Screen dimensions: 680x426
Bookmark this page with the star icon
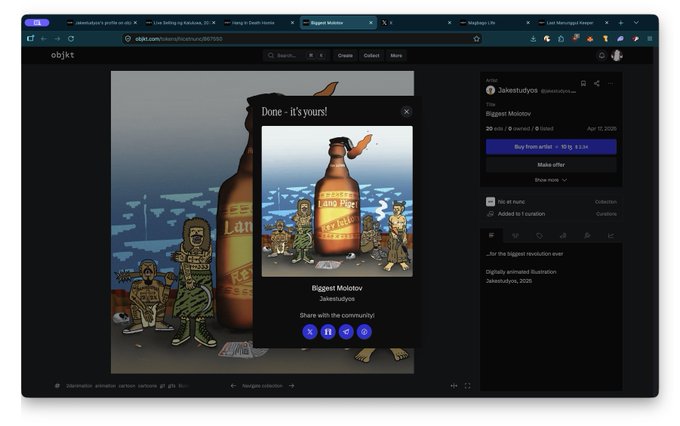[x=477, y=39]
